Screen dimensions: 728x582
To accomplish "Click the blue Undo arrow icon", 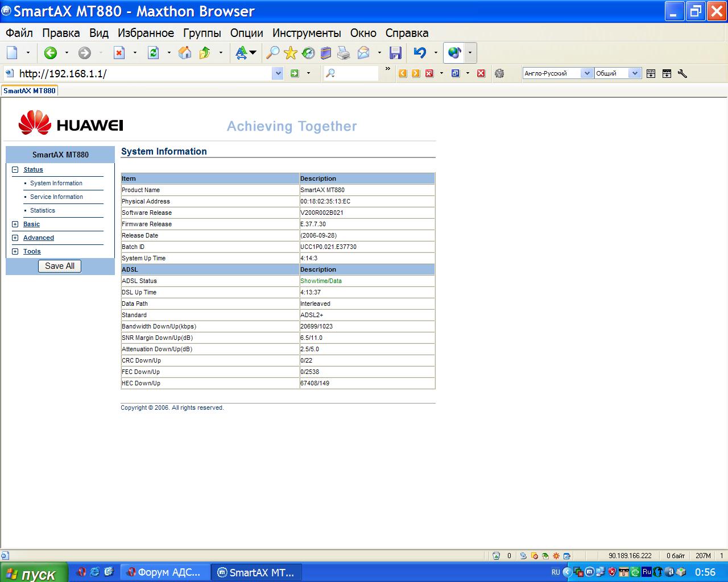I will coord(420,53).
